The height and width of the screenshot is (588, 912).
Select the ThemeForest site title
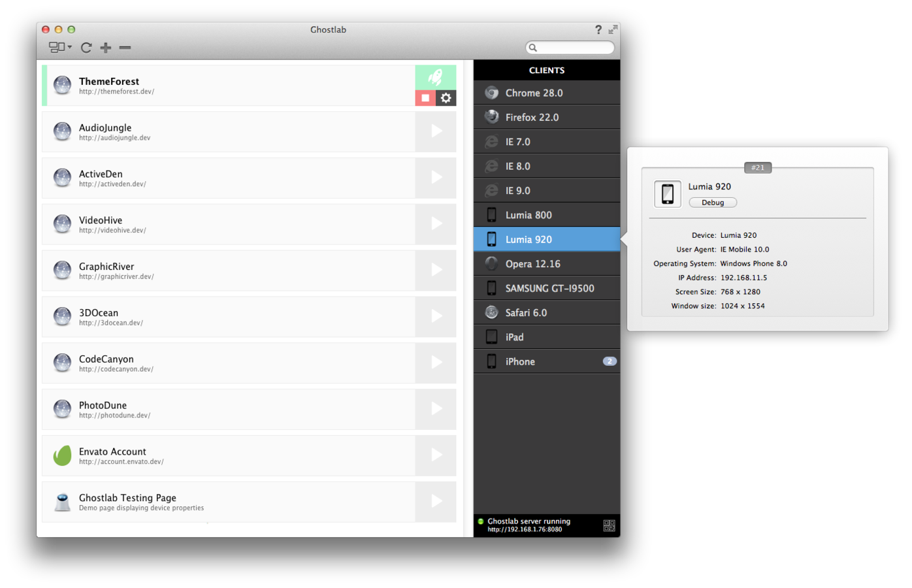click(x=109, y=82)
